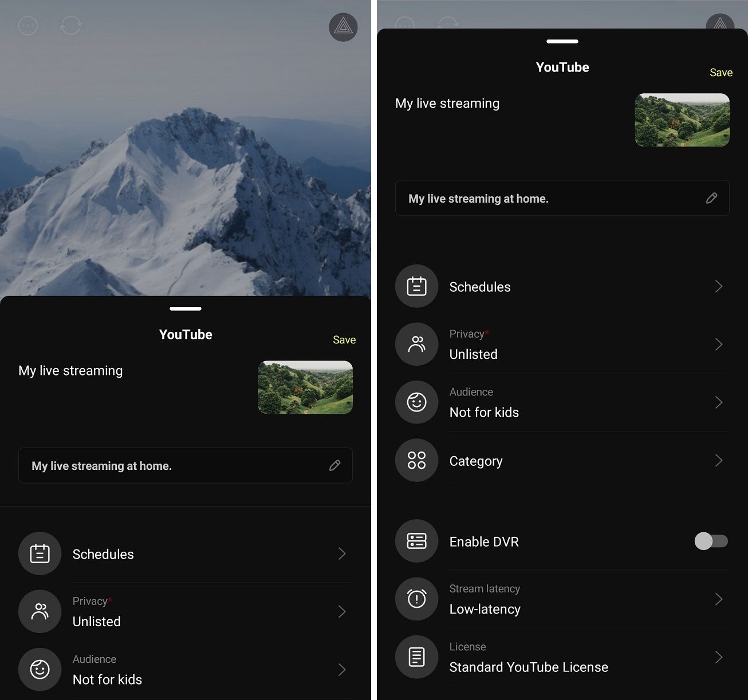This screenshot has width=748, height=700.
Task: Select the Low-latency stream setting entry
Action: point(485,609)
